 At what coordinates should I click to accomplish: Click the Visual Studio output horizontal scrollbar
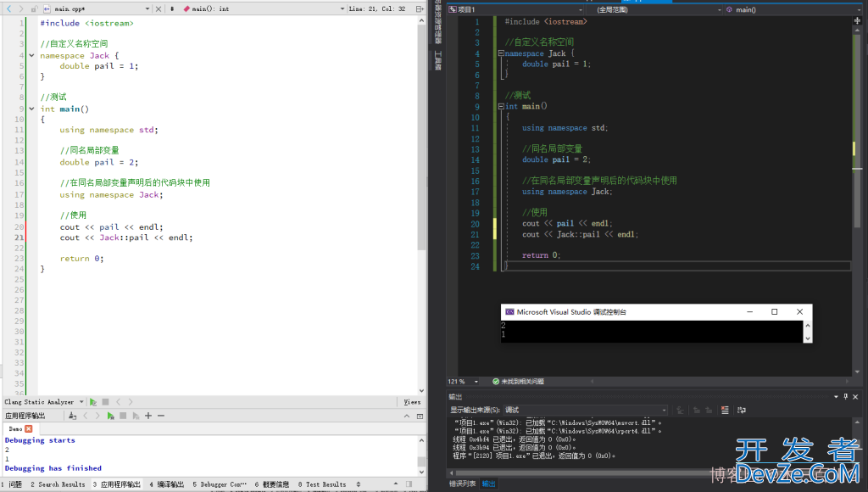(x=651, y=472)
